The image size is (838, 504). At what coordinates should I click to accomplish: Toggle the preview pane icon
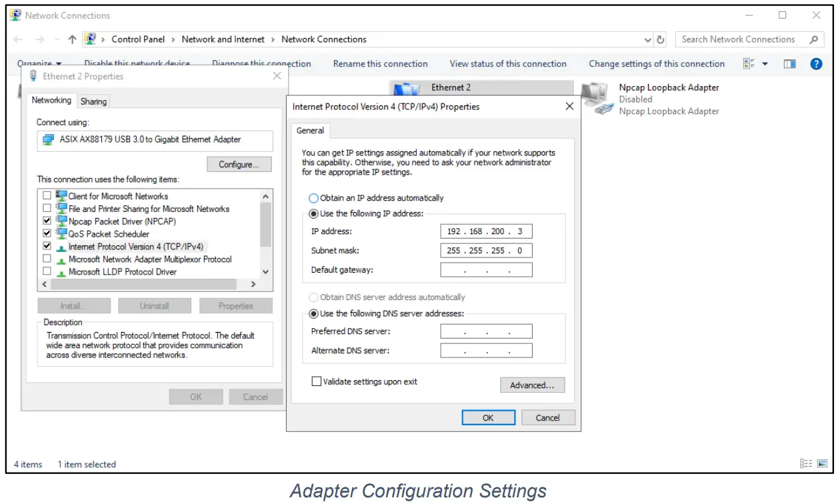(x=790, y=64)
